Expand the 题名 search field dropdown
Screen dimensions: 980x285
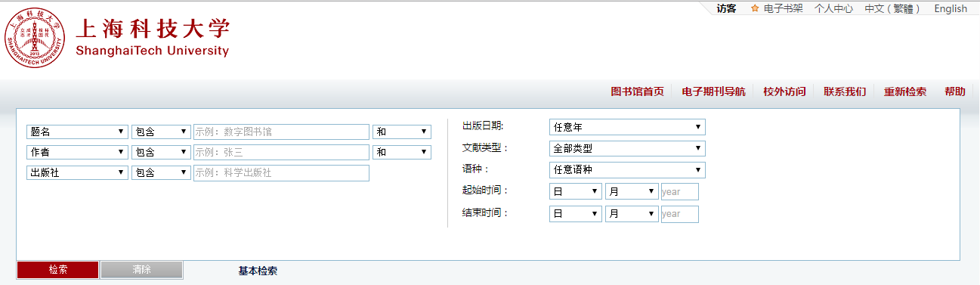coord(77,132)
